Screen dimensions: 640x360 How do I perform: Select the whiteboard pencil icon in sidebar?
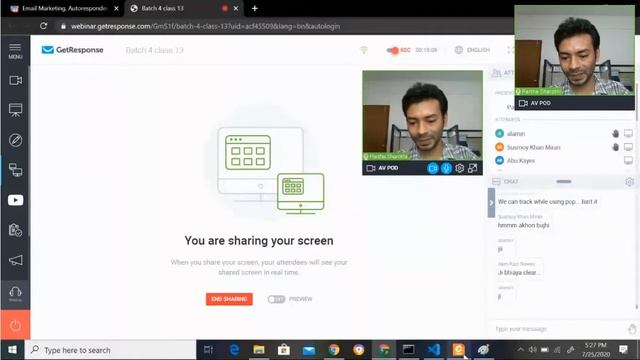click(16, 140)
